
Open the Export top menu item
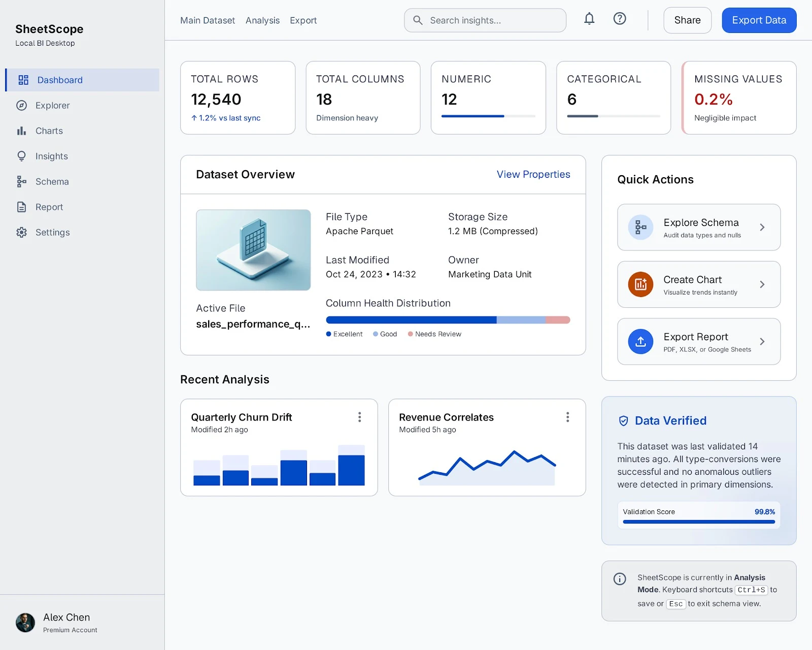coord(303,20)
